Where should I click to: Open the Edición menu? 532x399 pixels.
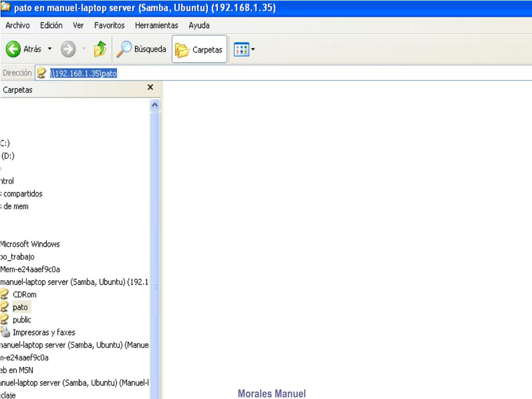coord(51,25)
